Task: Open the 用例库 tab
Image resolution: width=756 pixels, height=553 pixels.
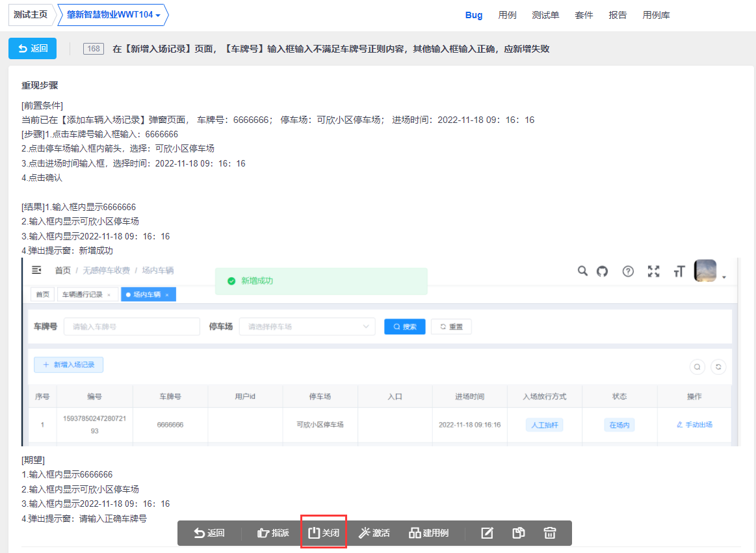Action: click(656, 15)
